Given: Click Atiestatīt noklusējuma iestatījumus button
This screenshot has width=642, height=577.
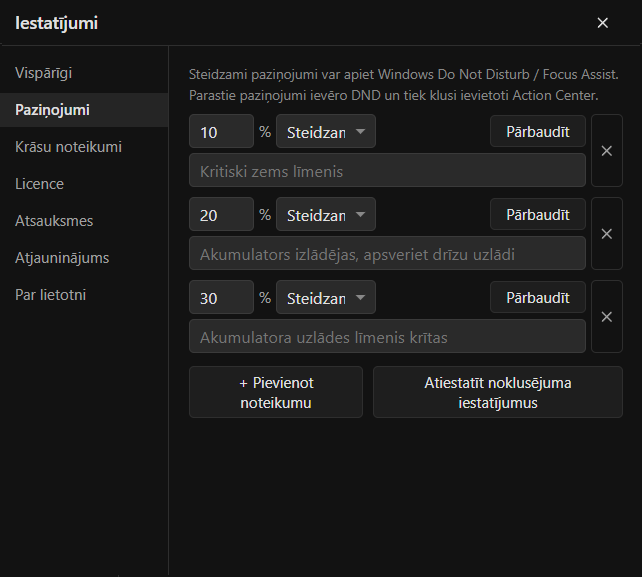Looking at the screenshot, I should [x=498, y=392].
